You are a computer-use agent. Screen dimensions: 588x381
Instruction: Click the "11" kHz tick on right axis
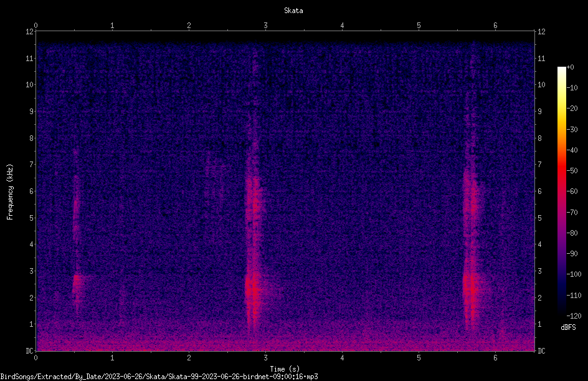pos(541,58)
